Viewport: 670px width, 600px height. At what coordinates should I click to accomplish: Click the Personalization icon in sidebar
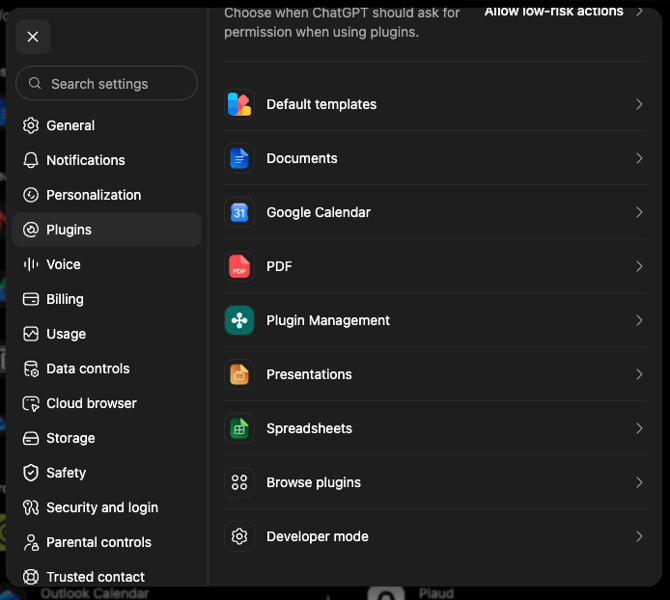31,195
